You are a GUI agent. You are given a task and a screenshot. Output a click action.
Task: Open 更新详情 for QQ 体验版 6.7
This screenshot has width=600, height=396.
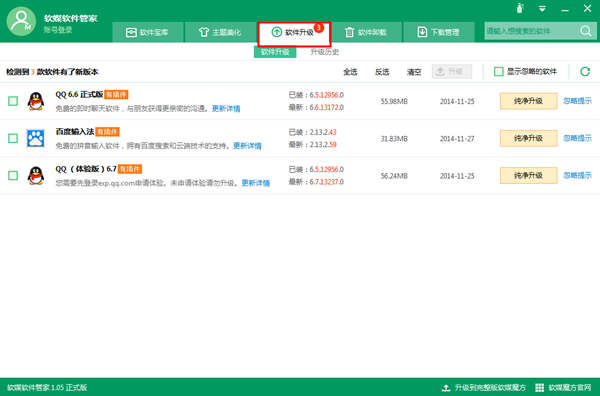tap(256, 183)
